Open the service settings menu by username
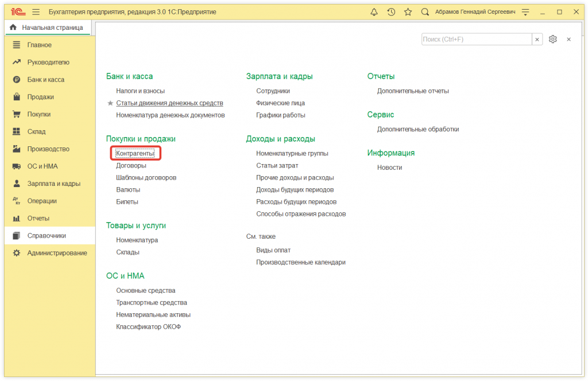 click(x=525, y=12)
